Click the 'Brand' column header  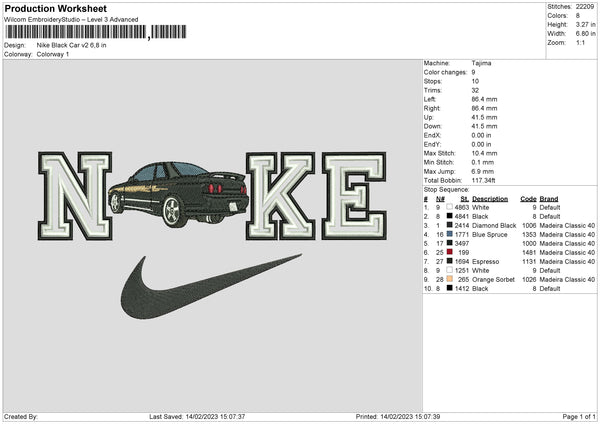pos(549,199)
